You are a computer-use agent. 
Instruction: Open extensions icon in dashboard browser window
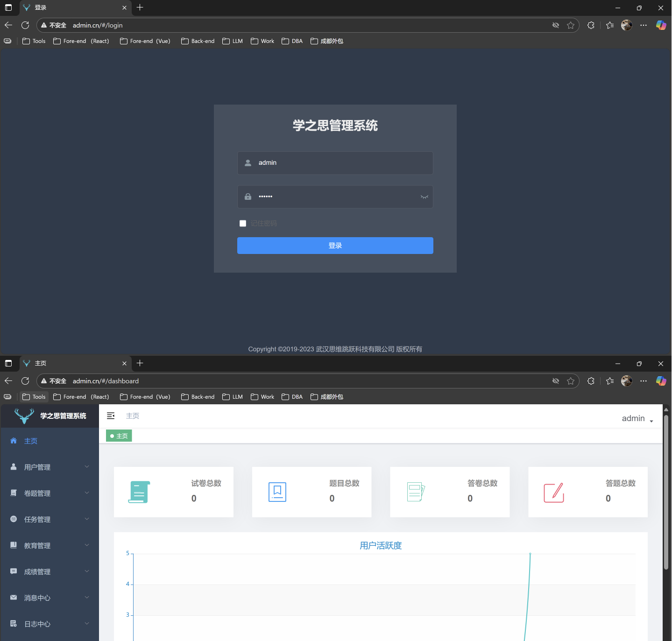tap(591, 381)
